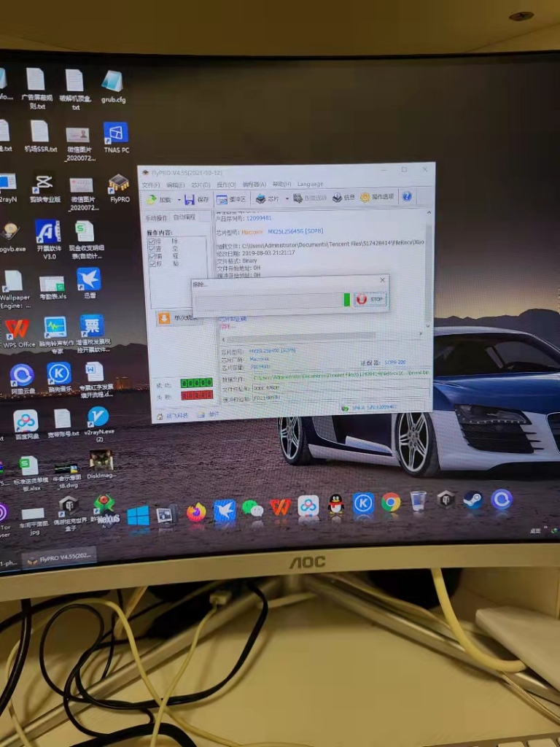Image resolution: width=560 pixels, height=747 pixels.
Task: Open the 文件(F) menu
Action: (x=150, y=185)
